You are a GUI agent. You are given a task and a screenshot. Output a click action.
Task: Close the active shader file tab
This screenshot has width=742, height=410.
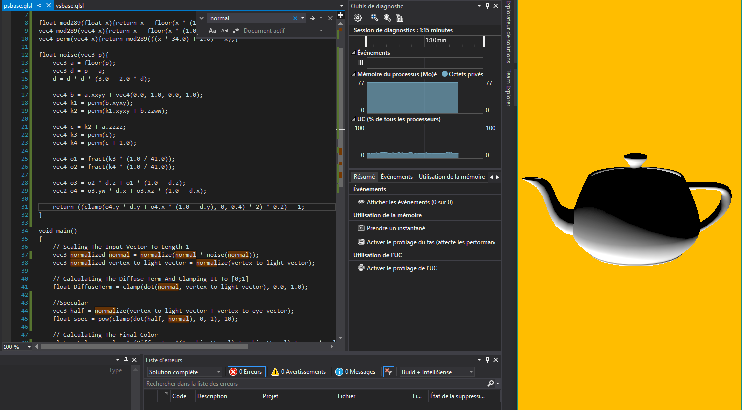click(48, 6)
